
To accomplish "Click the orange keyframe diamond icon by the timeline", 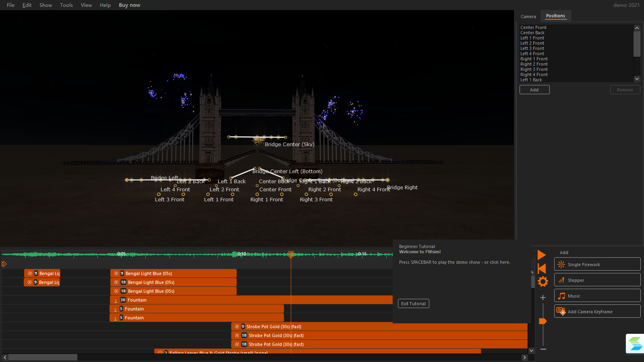I will pos(4,264).
